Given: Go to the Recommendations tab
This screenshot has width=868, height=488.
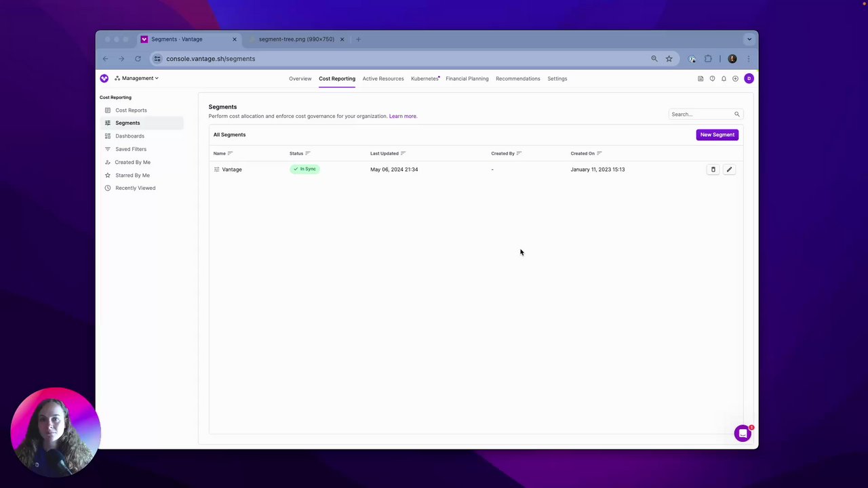Looking at the screenshot, I should (x=518, y=79).
